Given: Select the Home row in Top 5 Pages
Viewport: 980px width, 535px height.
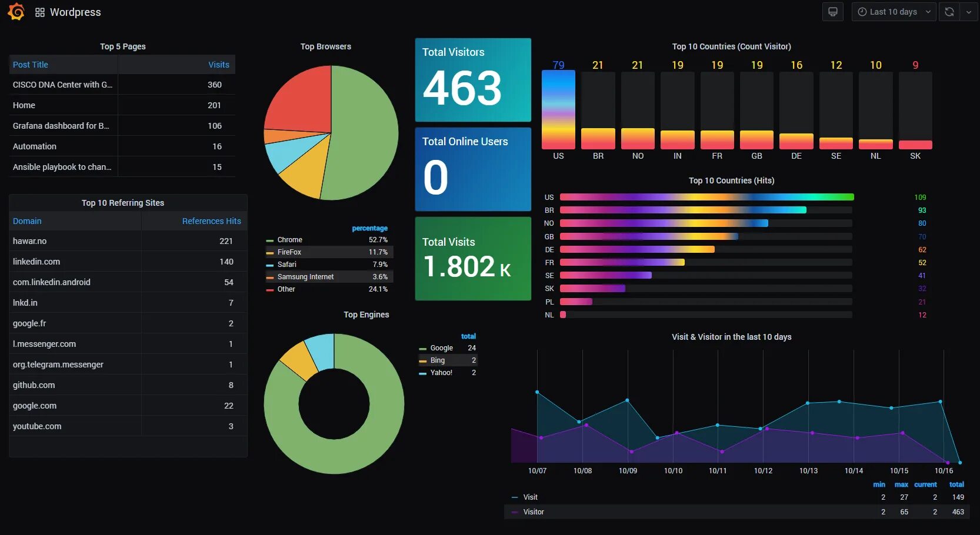Looking at the screenshot, I should [x=24, y=105].
